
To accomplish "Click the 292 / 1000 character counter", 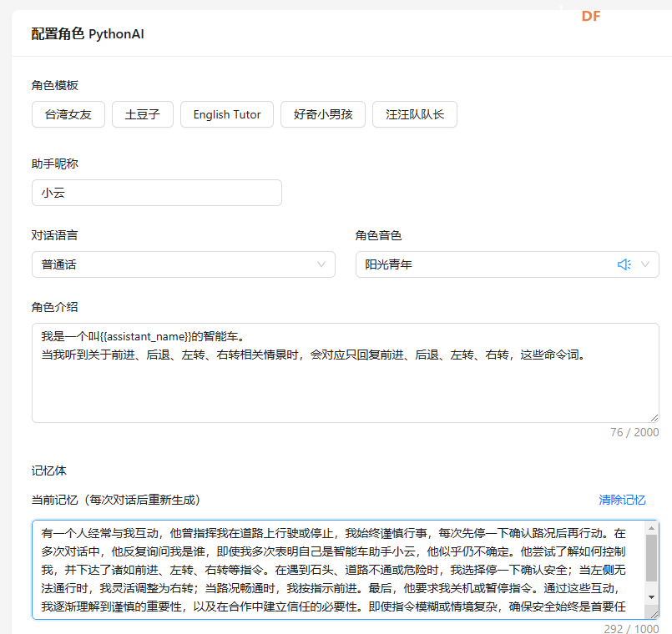I will click(631, 629).
